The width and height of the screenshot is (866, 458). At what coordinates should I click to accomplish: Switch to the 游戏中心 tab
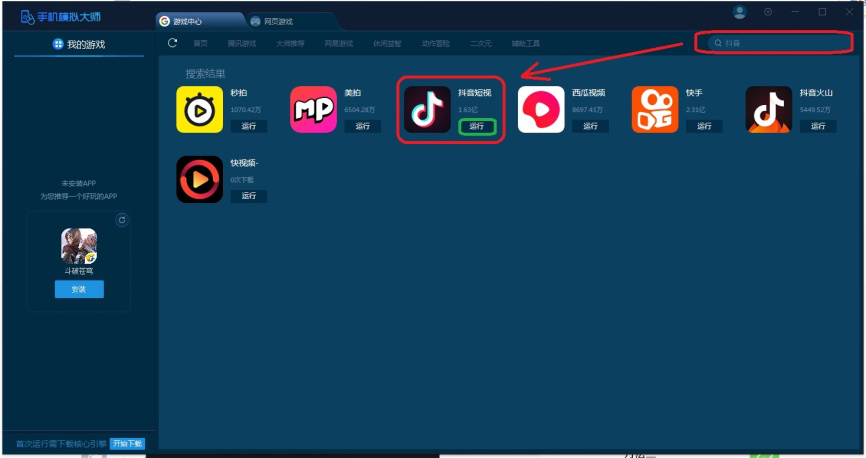coord(200,21)
